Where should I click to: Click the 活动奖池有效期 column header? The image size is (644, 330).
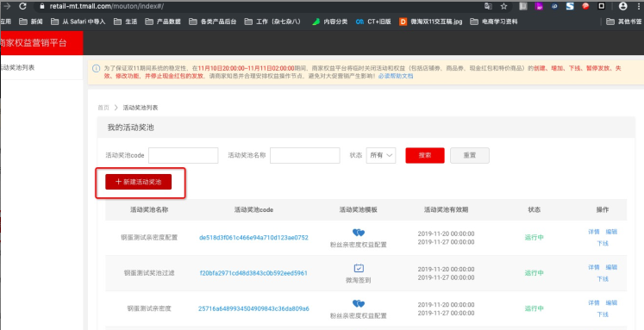click(x=446, y=209)
